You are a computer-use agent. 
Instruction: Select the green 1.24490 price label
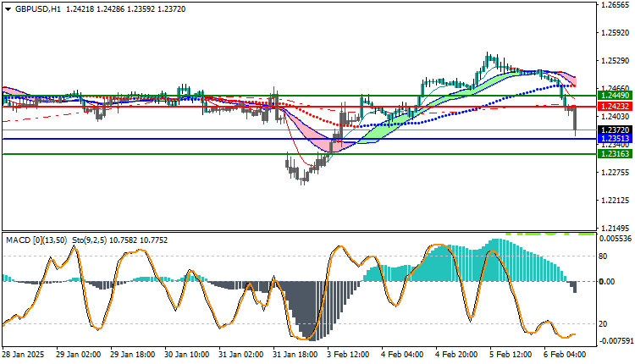615,96
